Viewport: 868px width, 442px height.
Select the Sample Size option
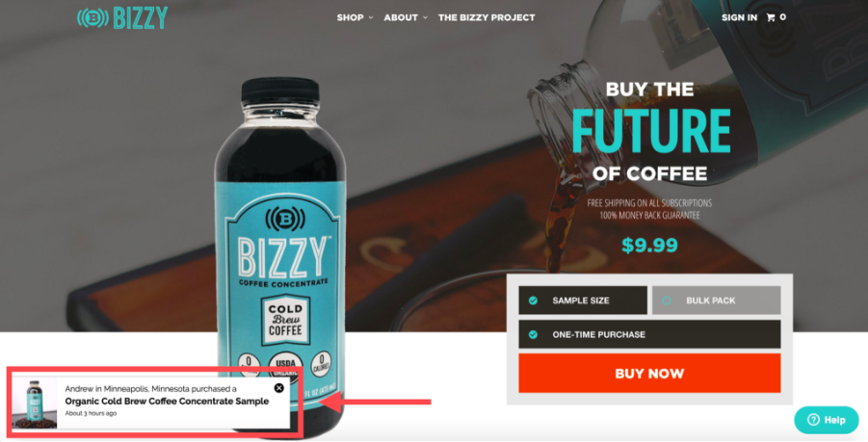(x=583, y=300)
